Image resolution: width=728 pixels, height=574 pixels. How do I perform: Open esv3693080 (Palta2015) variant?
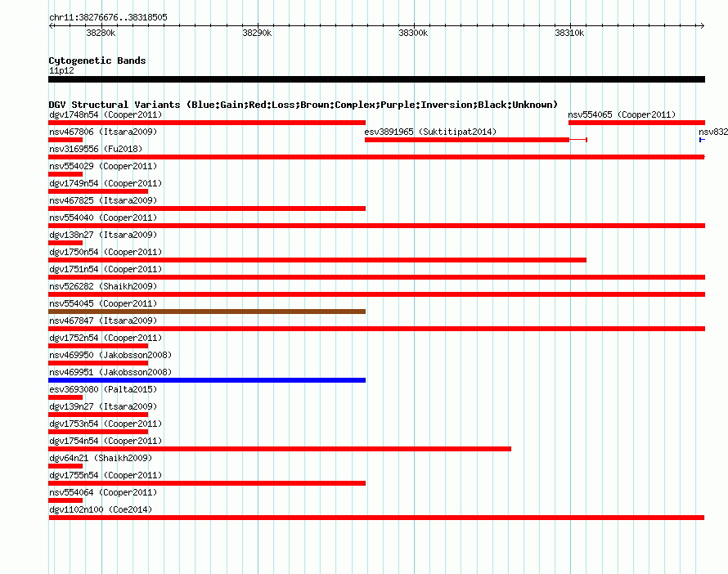103,389
